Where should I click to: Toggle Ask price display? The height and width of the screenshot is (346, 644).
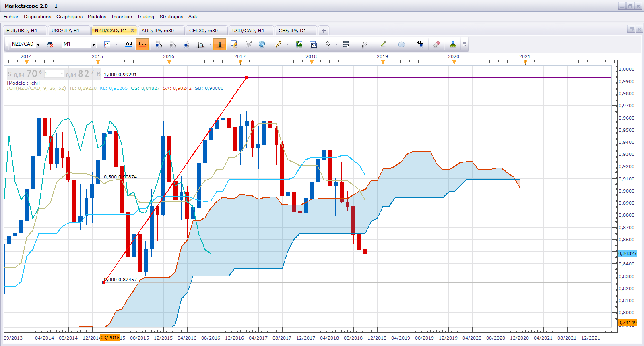(x=142, y=44)
